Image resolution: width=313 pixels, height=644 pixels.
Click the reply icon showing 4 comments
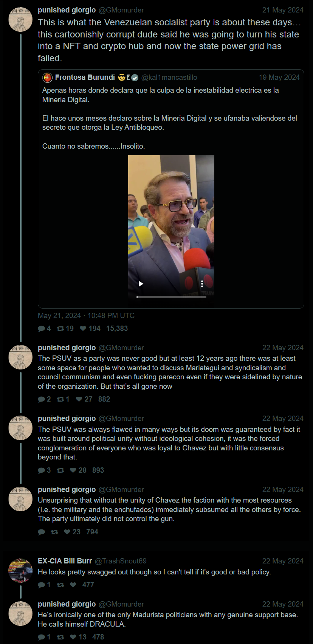41,329
